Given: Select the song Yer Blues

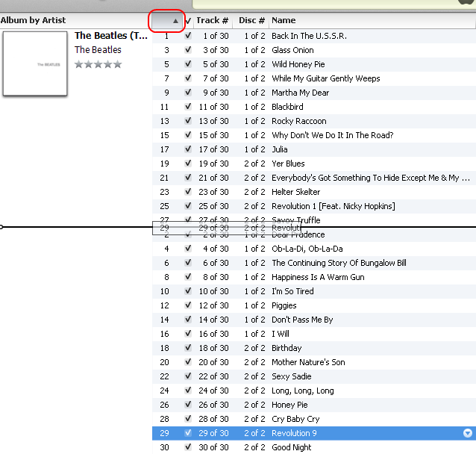Looking at the screenshot, I should coord(288,164).
